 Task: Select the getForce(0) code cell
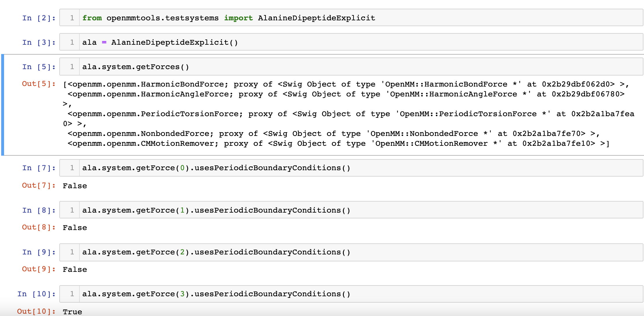coord(215,168)
